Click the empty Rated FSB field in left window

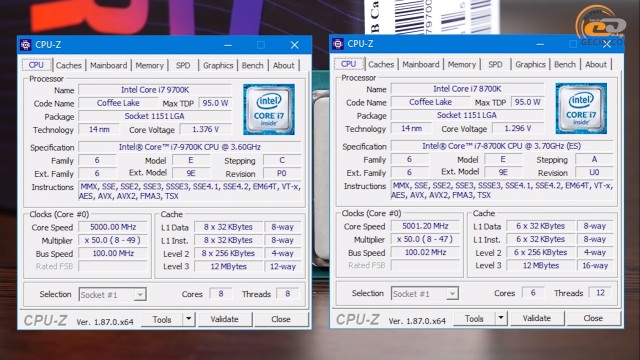[x=113, y=267]
